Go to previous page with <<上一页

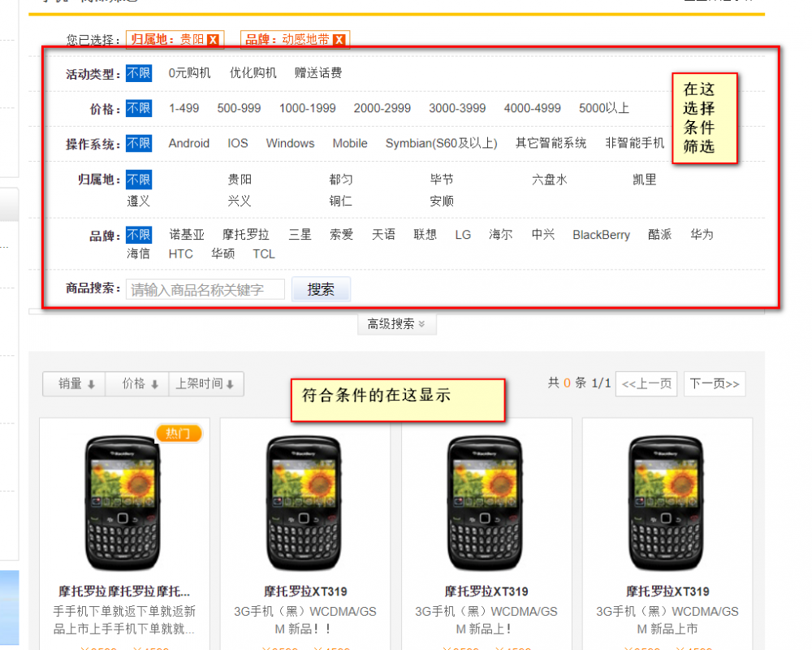pos(646,384)
